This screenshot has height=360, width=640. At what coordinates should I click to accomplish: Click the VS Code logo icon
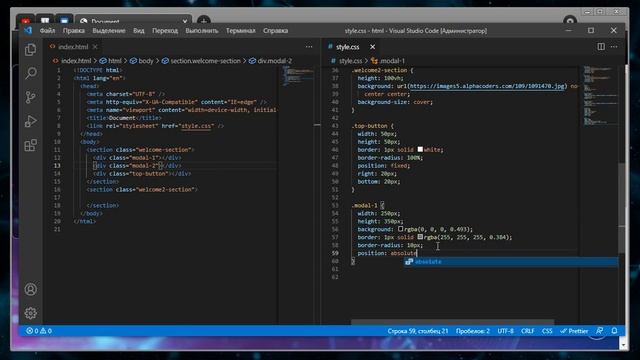28,31
